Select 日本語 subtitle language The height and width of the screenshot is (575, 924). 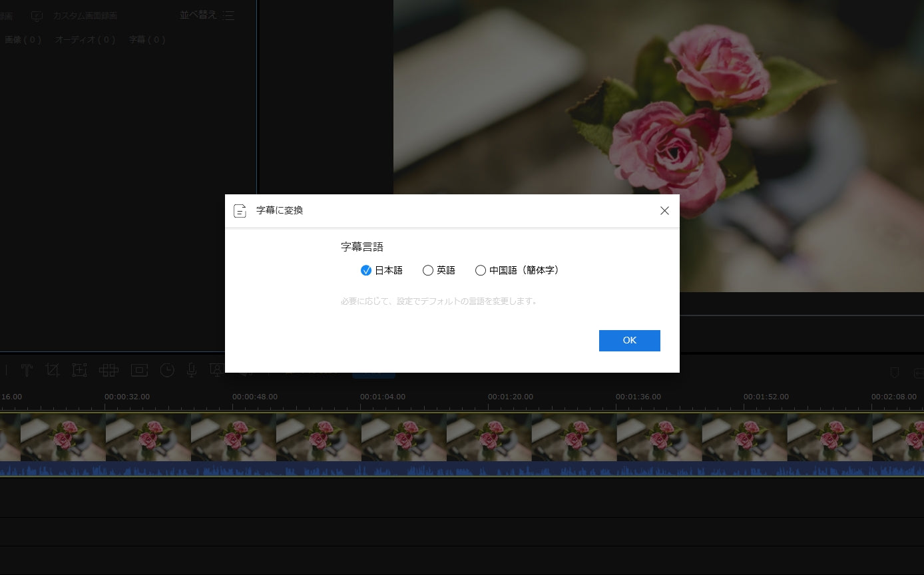coord(365,270)
